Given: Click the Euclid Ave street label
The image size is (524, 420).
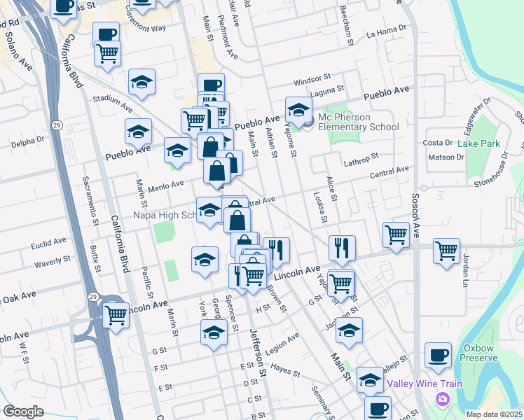Looking at the screenshot, I should tap(48, 244).
